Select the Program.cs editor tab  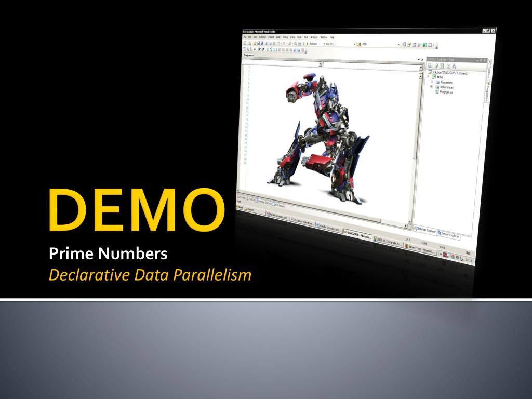(x=248, y=55)
